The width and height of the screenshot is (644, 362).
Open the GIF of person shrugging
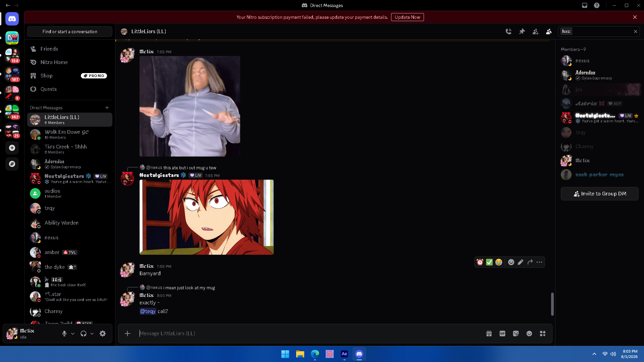190,106
